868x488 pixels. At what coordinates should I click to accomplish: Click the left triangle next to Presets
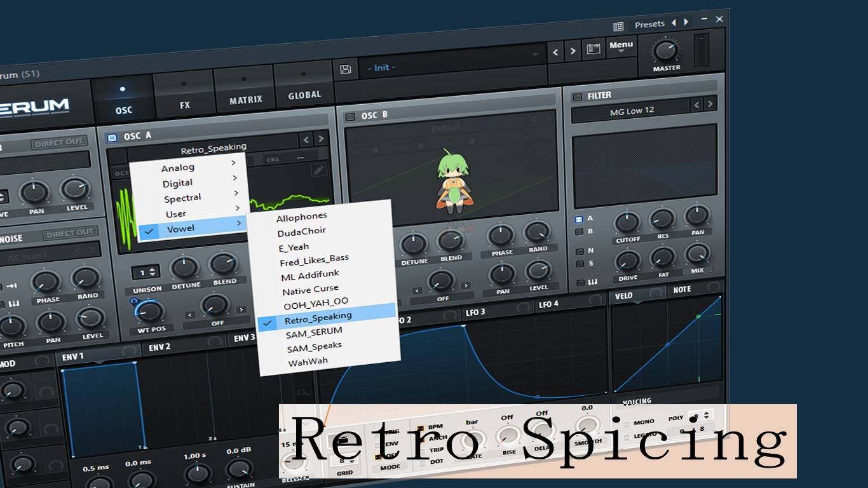674,23
